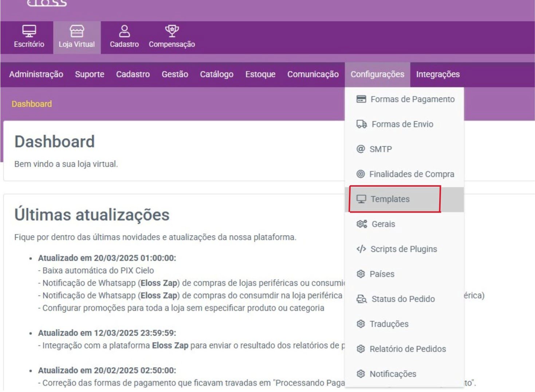
Task: Open the Comunicação menu
Action: (313, 74)
